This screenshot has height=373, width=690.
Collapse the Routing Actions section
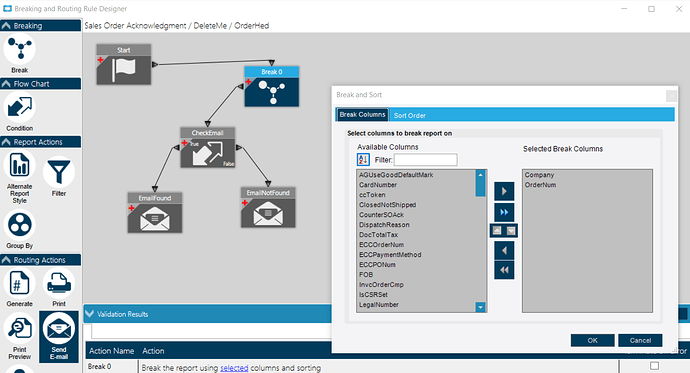[6, 260]
